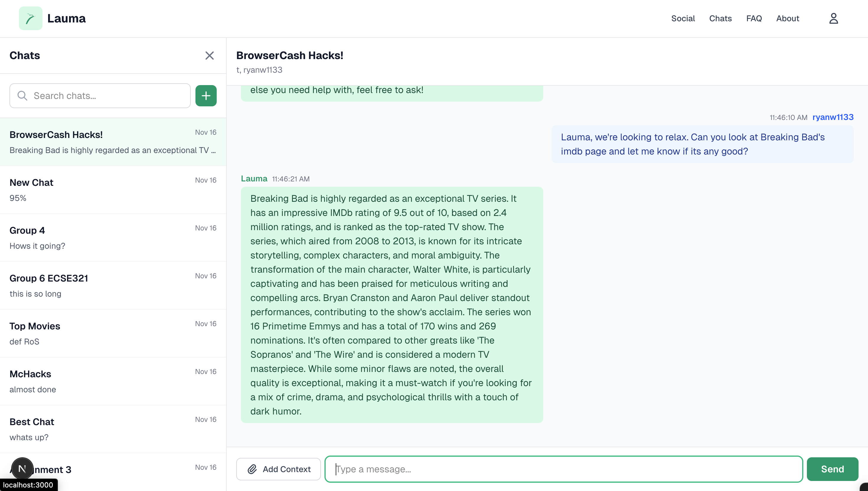Open the user profile icon
868x491 pixels.
tap(833, 18)
